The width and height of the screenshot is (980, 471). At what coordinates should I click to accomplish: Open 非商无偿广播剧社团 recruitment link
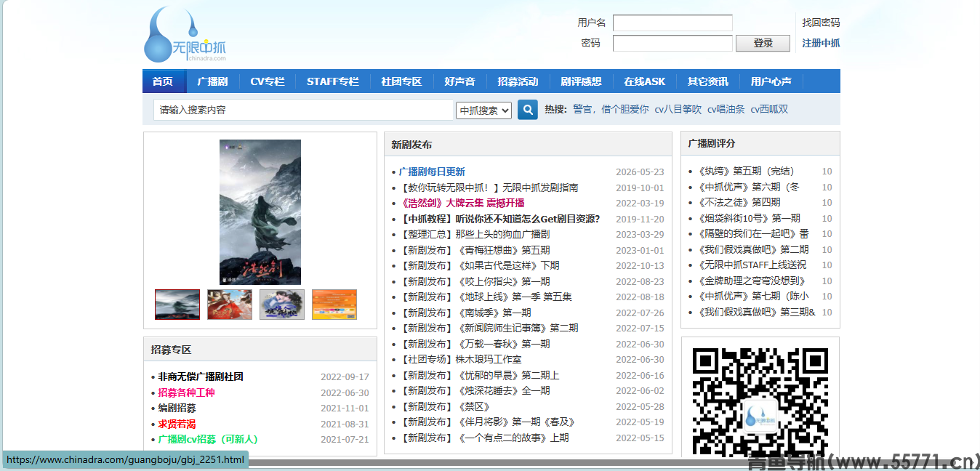click(x=201, y=377)
